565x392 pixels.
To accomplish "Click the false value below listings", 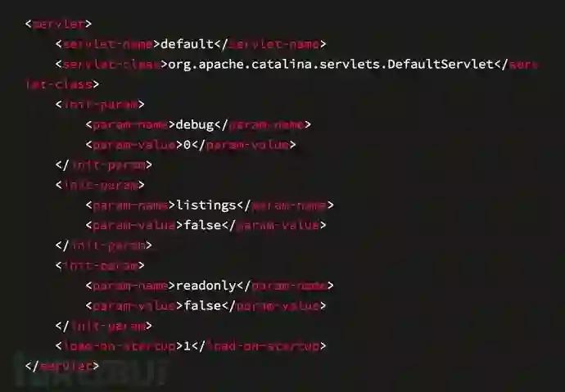I will coord(202,225).
